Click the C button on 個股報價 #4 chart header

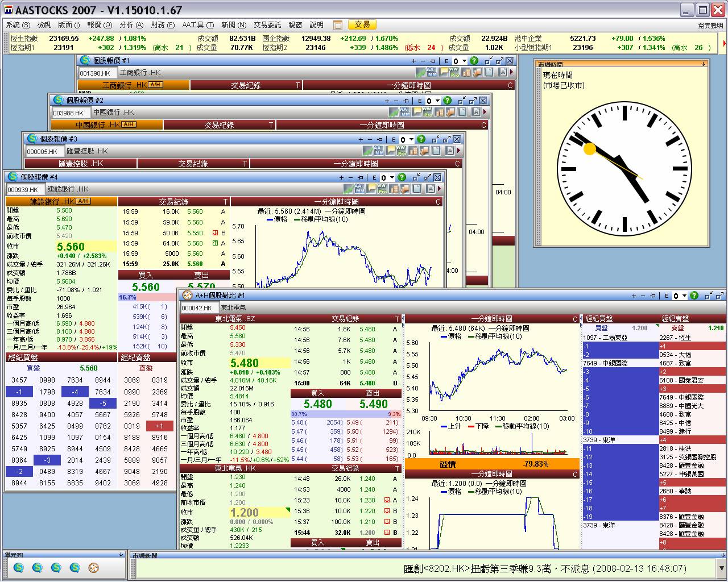click(x=438, y=202)
